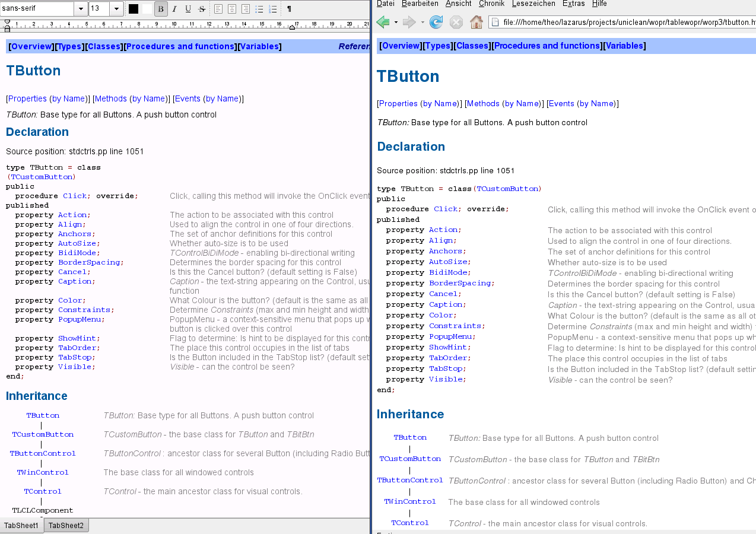Align text left in editor
The height and width of the screenshot is (534, 756).
point(218,9)
